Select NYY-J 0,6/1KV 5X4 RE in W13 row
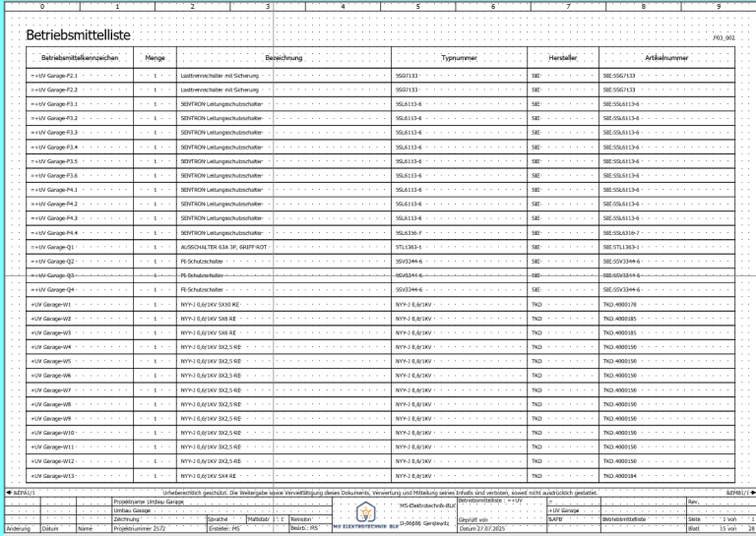 point(209,476)
